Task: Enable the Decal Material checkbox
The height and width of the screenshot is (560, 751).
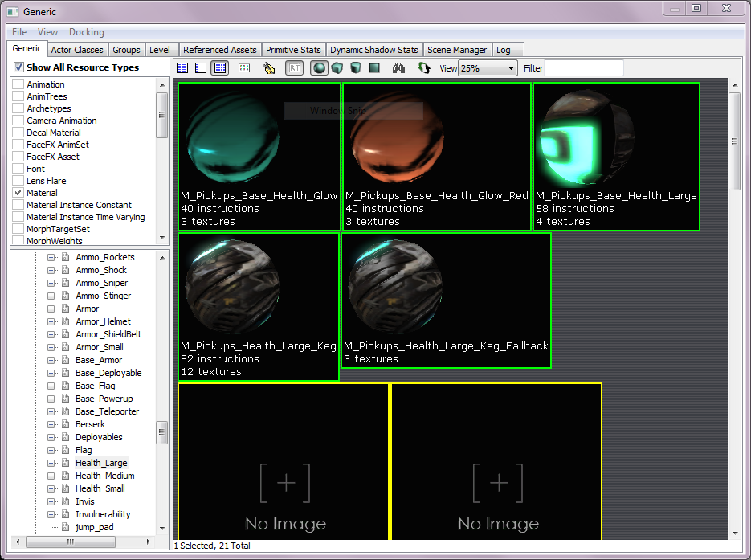Action: (x=18, y=133)
